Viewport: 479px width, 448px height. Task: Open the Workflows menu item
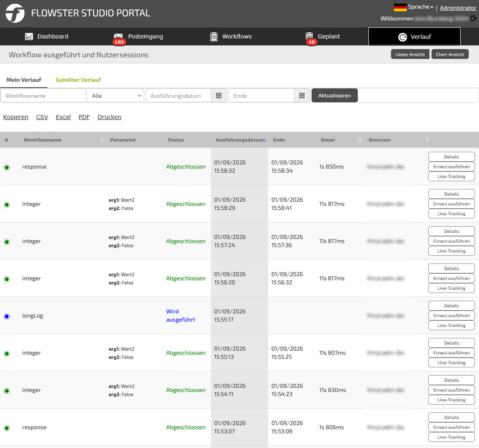pos(231,37)
